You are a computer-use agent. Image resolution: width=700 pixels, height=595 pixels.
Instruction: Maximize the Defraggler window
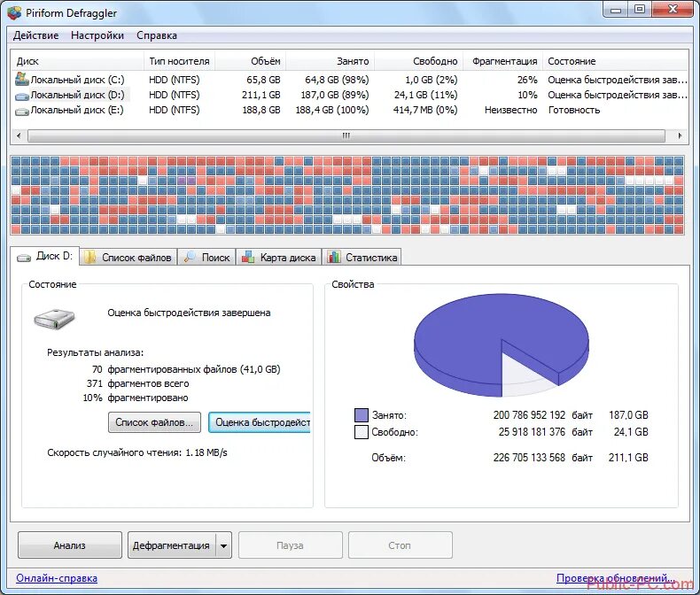point(640,10)
